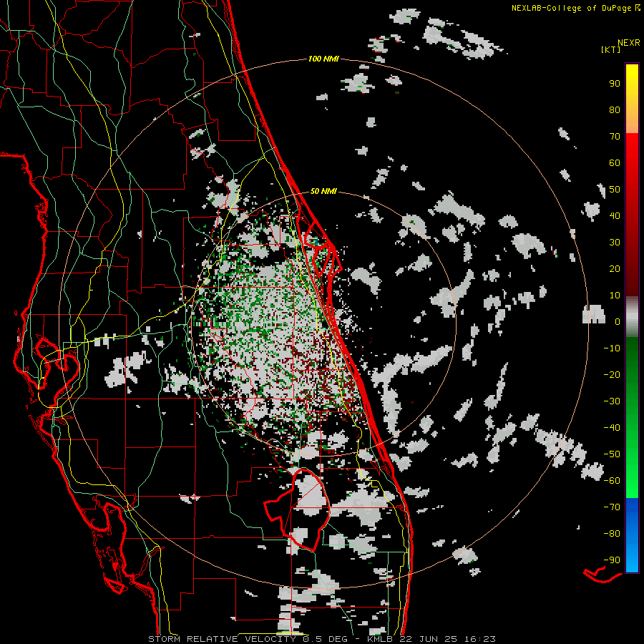The image size is (644, 644).
Task: Click the 0.5 DEG elevation text in caption
Action: (326, 639)
